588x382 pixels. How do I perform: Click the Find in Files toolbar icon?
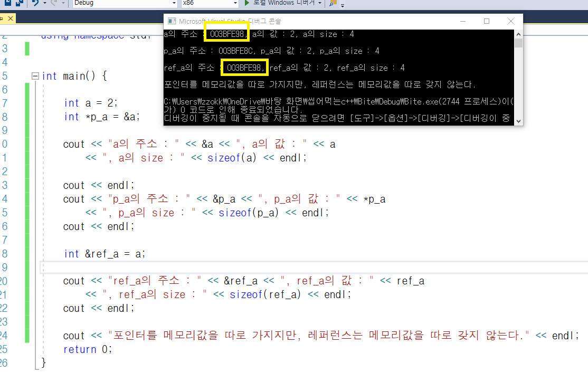332,3
